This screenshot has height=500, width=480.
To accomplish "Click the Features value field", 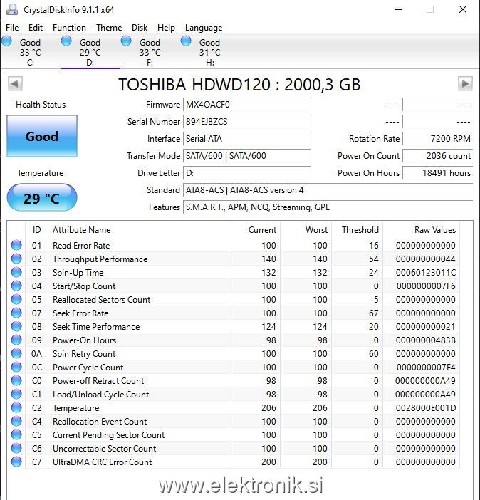I will 328,207.
